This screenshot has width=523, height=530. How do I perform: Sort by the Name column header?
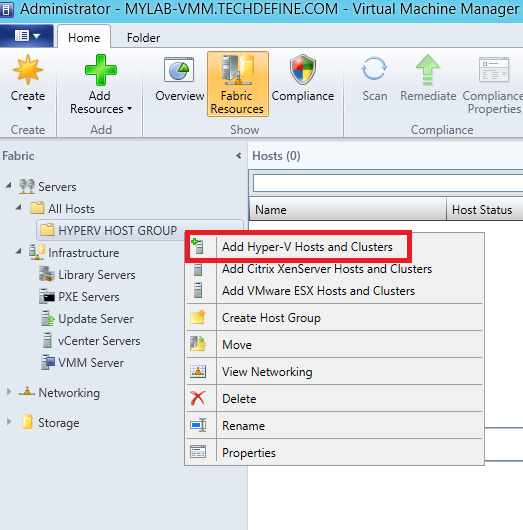[348, 209]
